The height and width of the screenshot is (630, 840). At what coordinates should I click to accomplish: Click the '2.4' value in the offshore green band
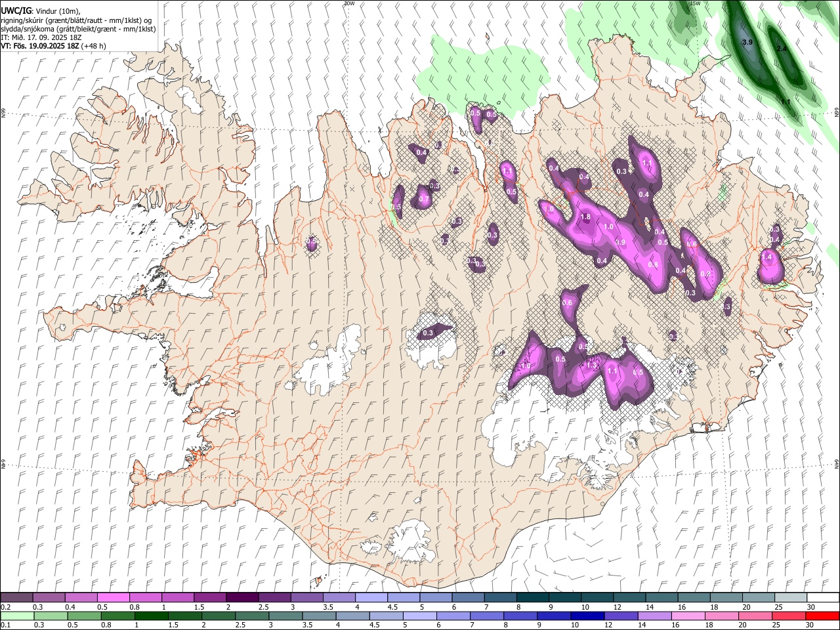782,49
